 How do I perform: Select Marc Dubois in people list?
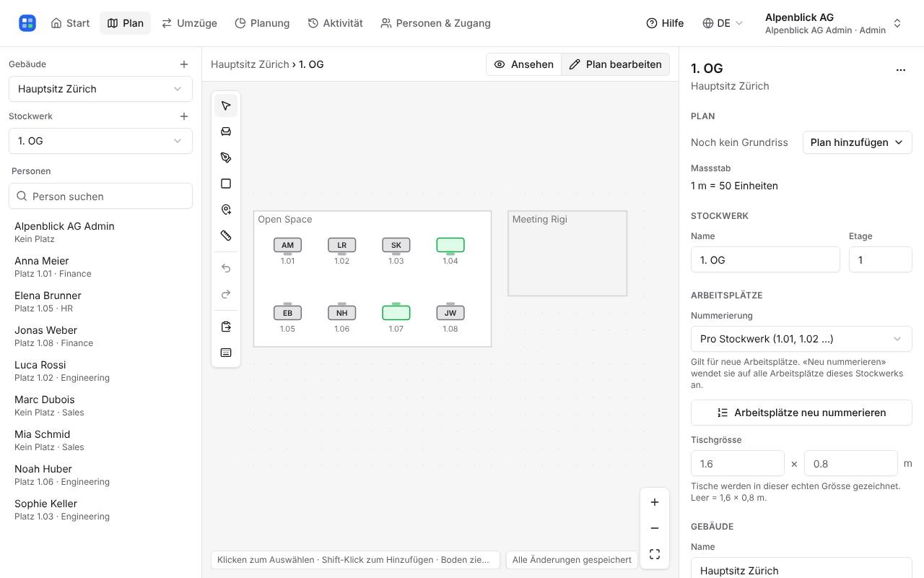(100, 405)
